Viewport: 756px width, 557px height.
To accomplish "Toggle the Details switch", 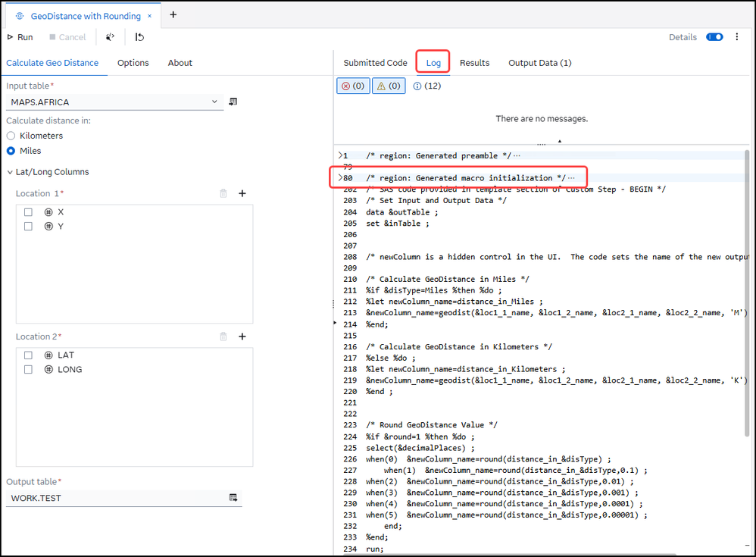I will point(714,37).
